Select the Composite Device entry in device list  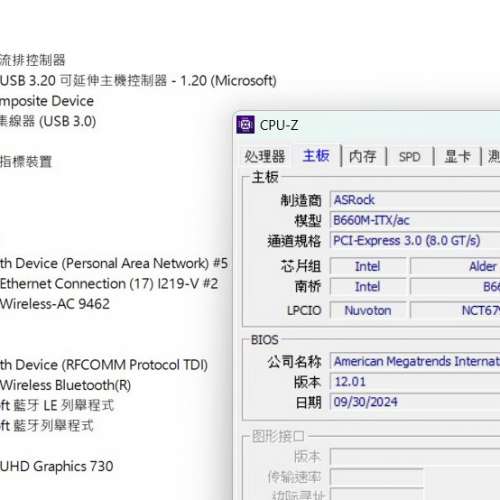47,101
